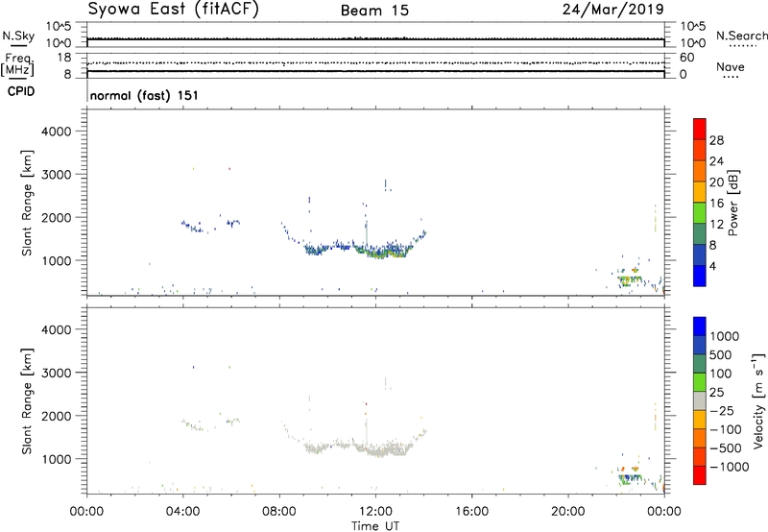Select the 'Freq. [MHz]' axis label
Screen dimensions: 768x532
coord(17,65)
